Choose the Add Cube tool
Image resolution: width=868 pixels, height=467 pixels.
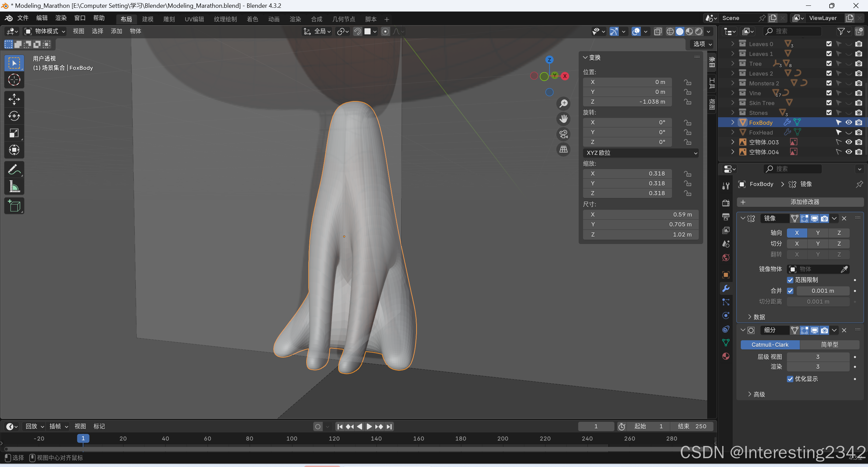(14, 206)
